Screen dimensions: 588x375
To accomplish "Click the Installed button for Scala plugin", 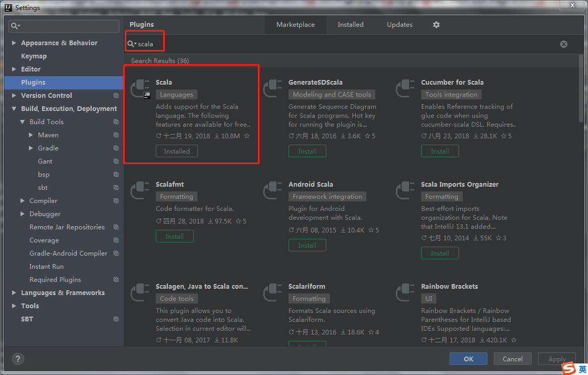I will (177, 151).
